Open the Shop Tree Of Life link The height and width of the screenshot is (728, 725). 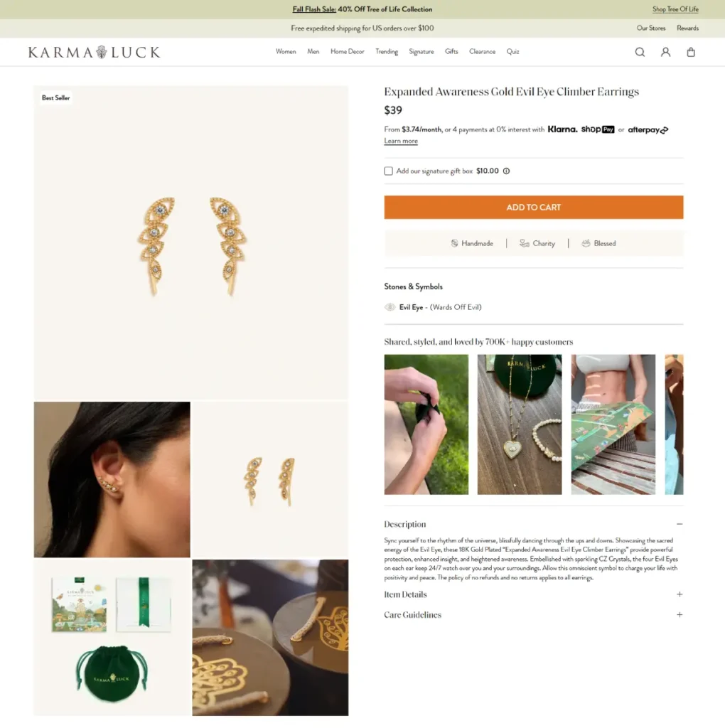point(675,9)
